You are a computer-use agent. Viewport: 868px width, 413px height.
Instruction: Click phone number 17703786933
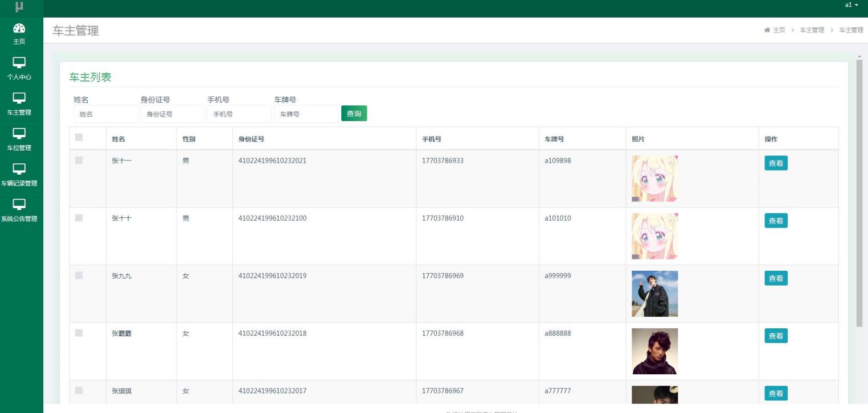pos(443,160)
